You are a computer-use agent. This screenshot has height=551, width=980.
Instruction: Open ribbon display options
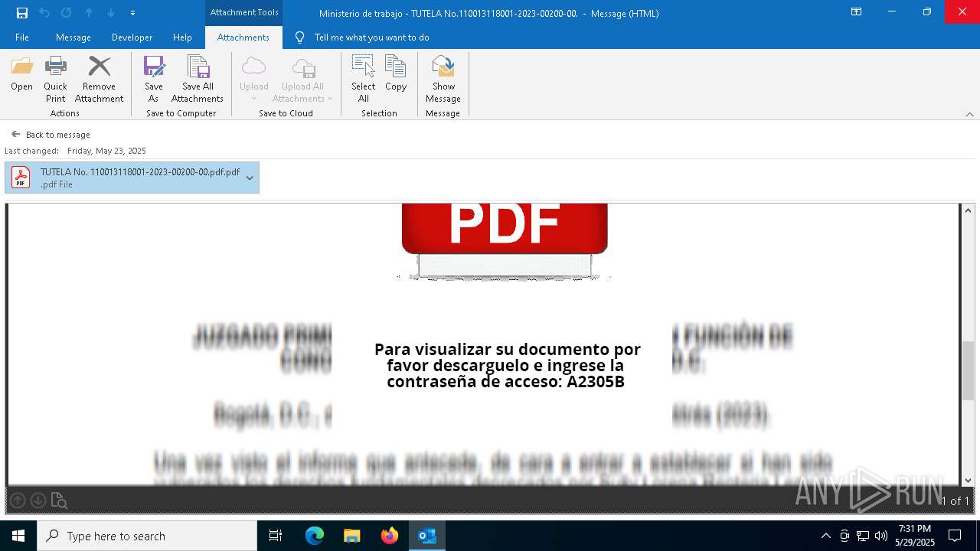point(857,12)
